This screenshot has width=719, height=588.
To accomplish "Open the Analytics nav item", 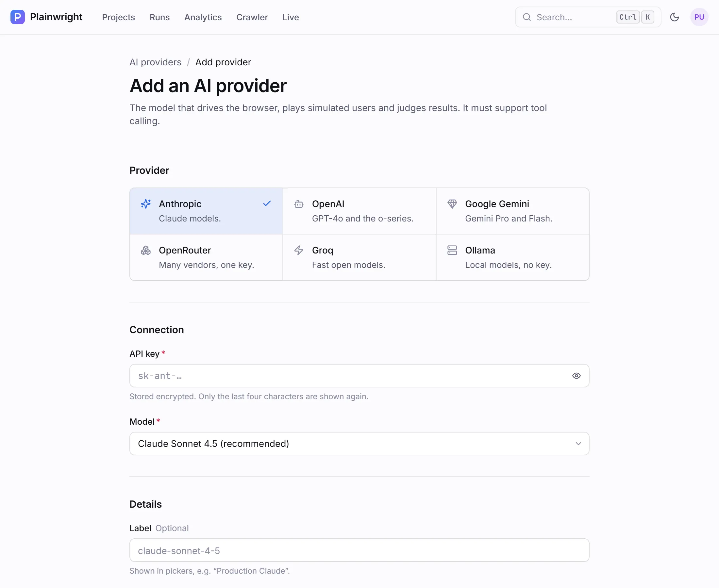I will coord(203,17).
